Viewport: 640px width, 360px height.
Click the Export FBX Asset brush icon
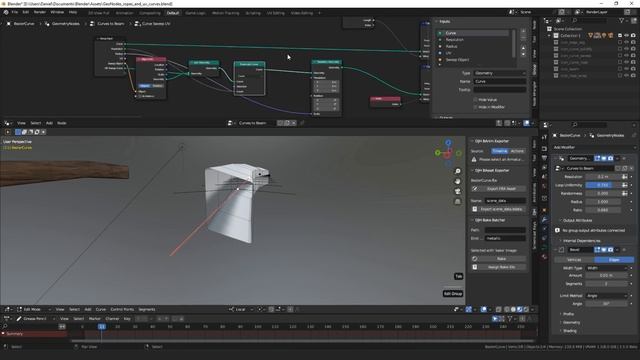pyautogui.click(x=475, y=189)
